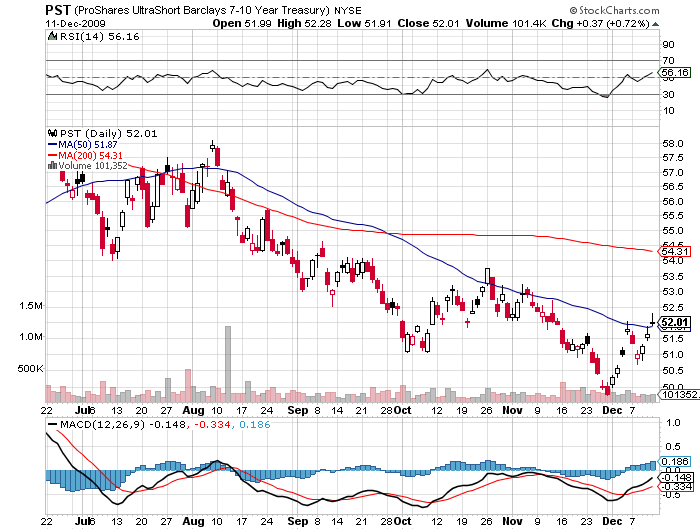Click the ProShares UltraShort Barclays fund name
The height and width of the screenshot is (530, 700).
click(202, 11)
